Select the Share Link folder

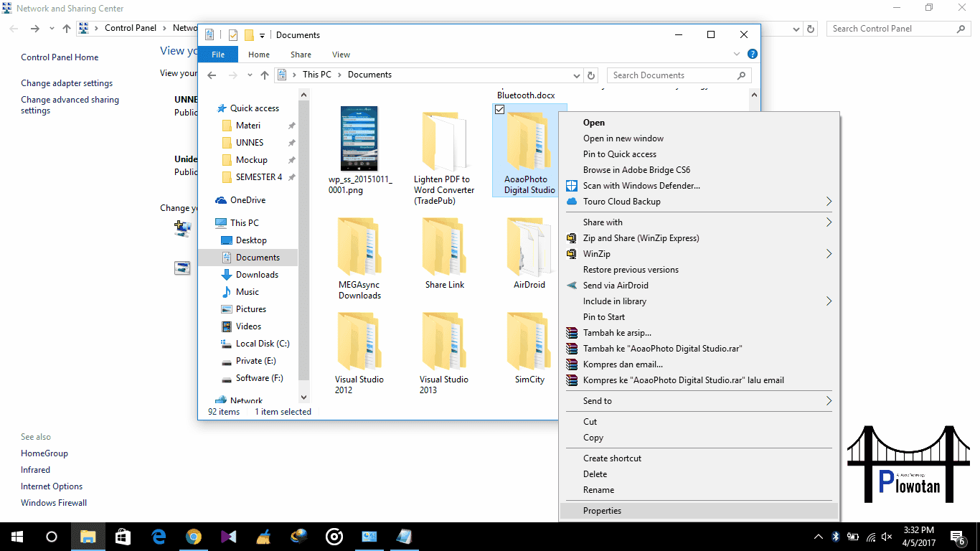click(x=444, y=254)
